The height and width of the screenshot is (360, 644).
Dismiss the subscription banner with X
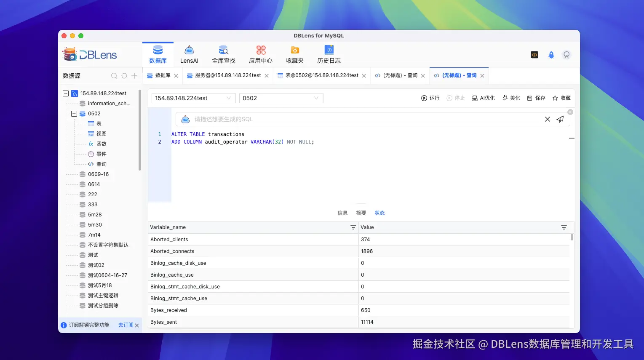pyautogui.click(x=137, y=325)
